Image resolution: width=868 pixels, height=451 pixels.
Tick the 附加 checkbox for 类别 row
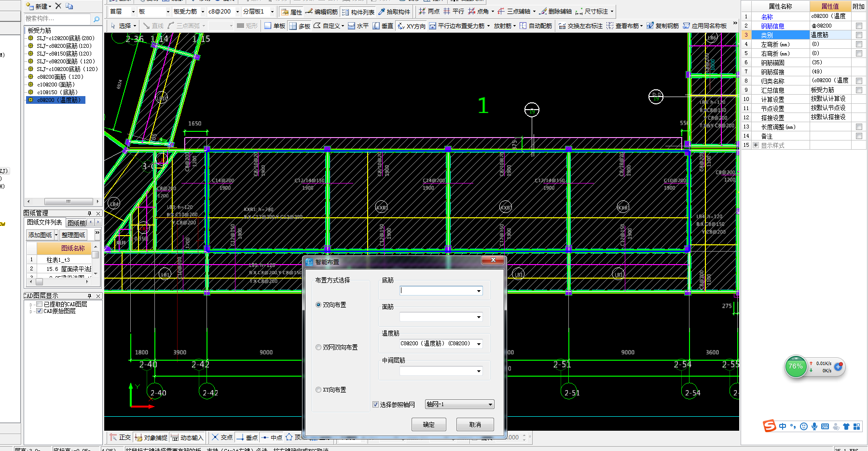click(x=859, y=35)
